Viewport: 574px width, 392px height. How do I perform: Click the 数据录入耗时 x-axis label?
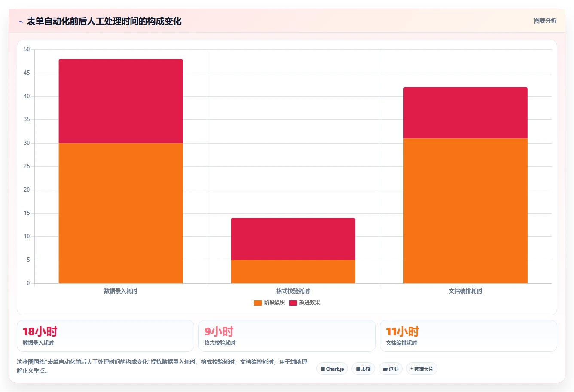121,291
